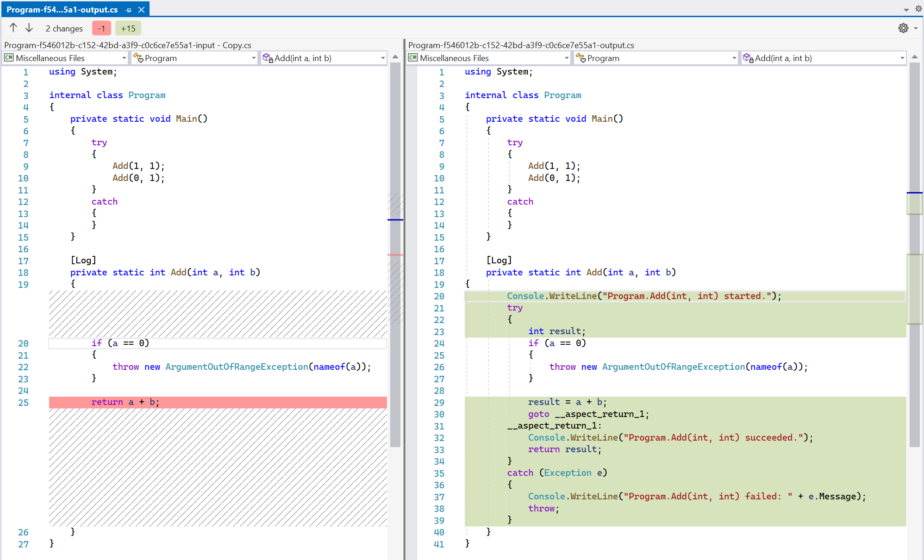
Task: Click C# project icon in right pane
Action: [413, 58]
